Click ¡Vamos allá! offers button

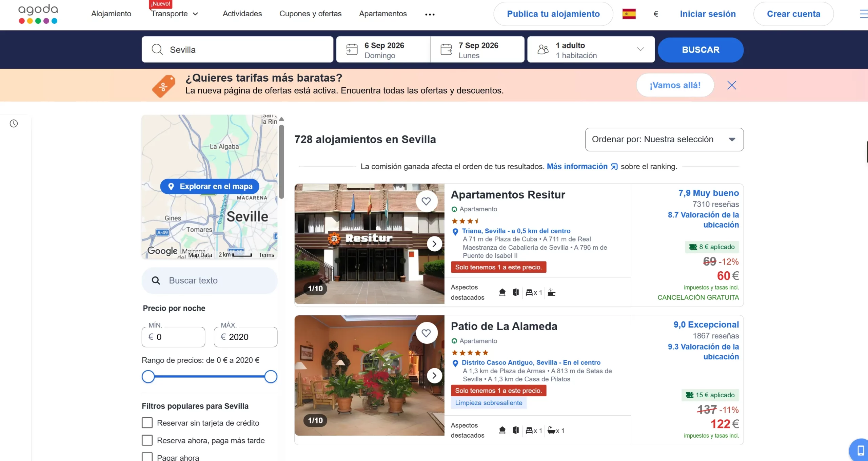pyautogui.click(x=675, y=85)
